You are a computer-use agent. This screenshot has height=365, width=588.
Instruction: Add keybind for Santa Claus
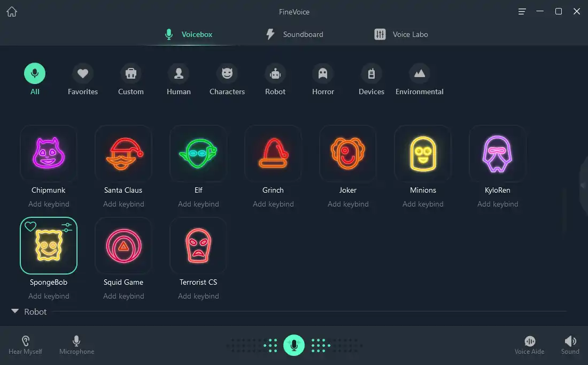pos(124,204)
